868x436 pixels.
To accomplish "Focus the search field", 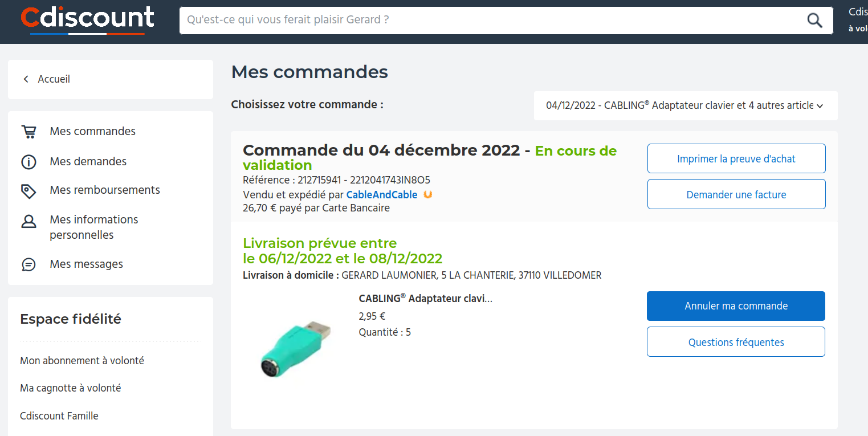I will pyautogui.click(x=490, y=21).
